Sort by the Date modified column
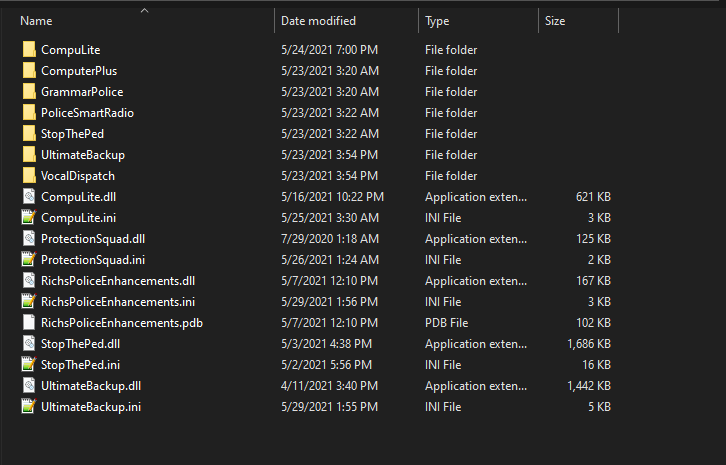 coord(320,21)
